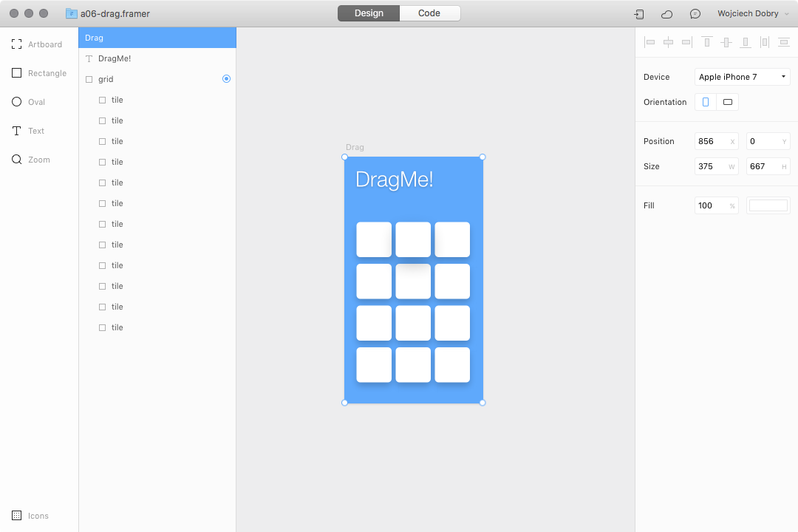
Task: Align selection to left edge
Action: point(649,42)
